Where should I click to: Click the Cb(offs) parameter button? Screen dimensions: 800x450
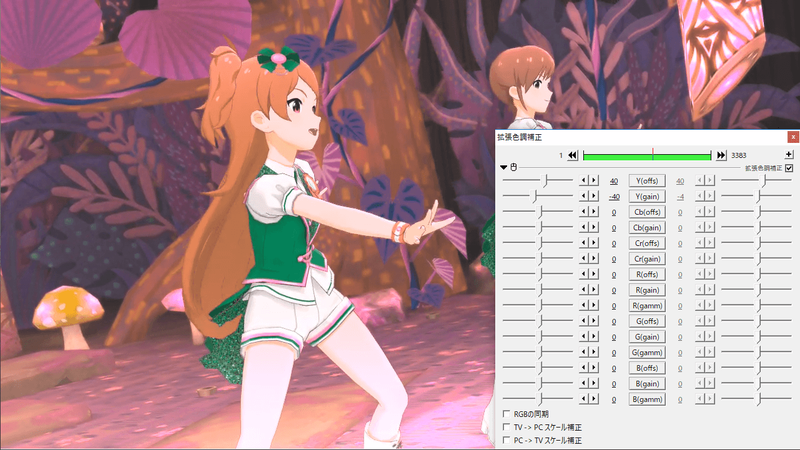point(647,212)
